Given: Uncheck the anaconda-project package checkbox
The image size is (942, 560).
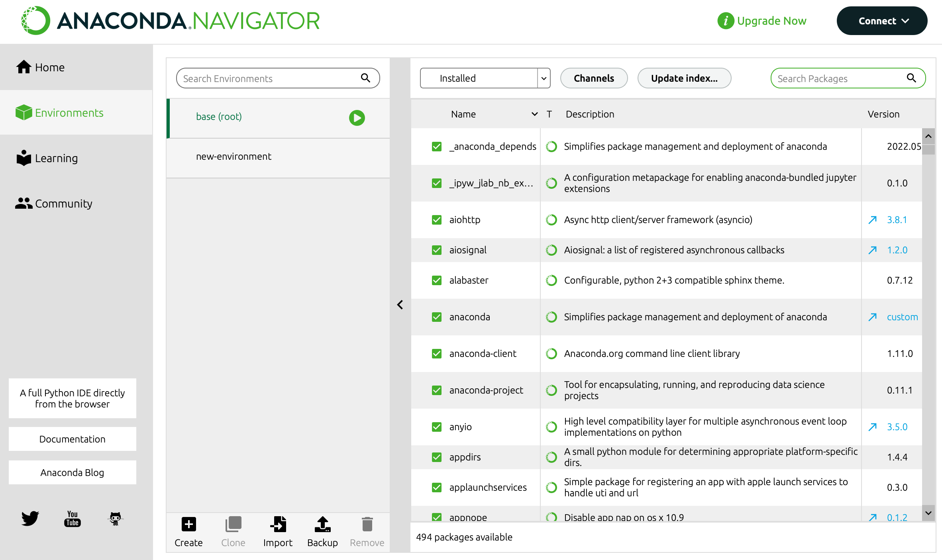Looking at the screenshot, I should click(437, 390).
